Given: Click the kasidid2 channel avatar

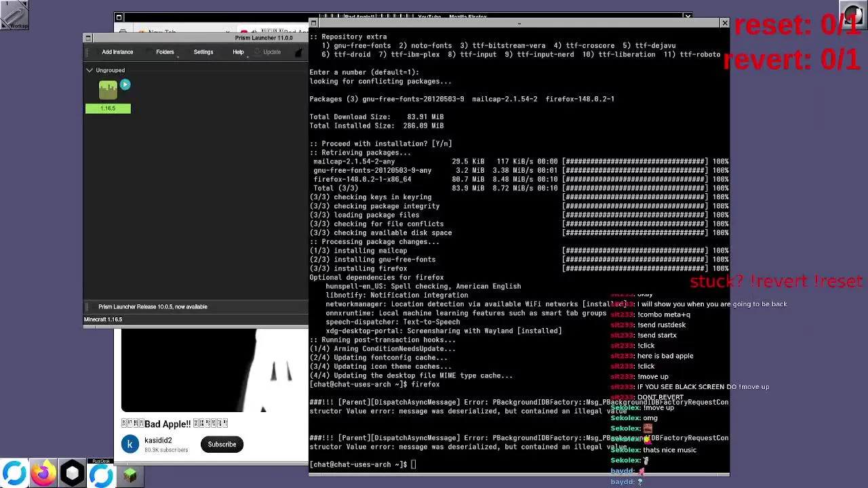Looking at the screenshot, I should tap(130, 445).
